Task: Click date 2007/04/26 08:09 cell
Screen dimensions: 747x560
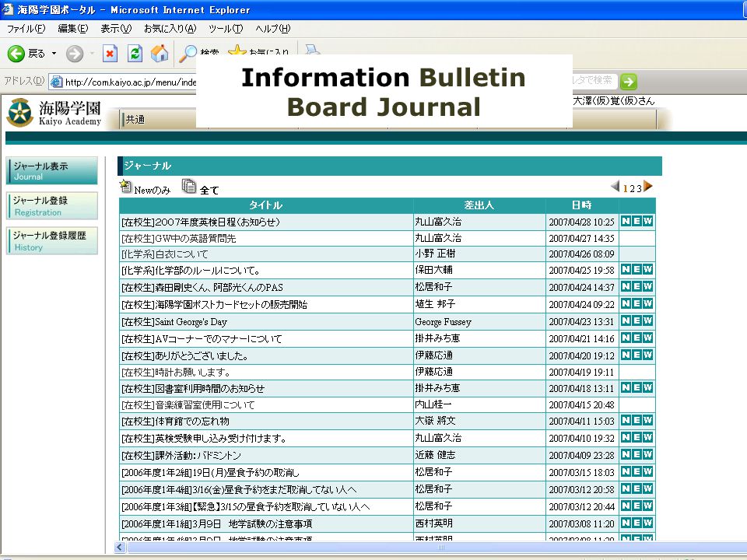Action: (582, 254)
